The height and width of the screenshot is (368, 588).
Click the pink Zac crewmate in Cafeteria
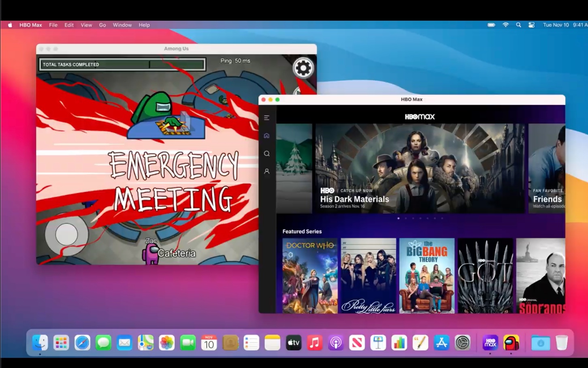151,254
